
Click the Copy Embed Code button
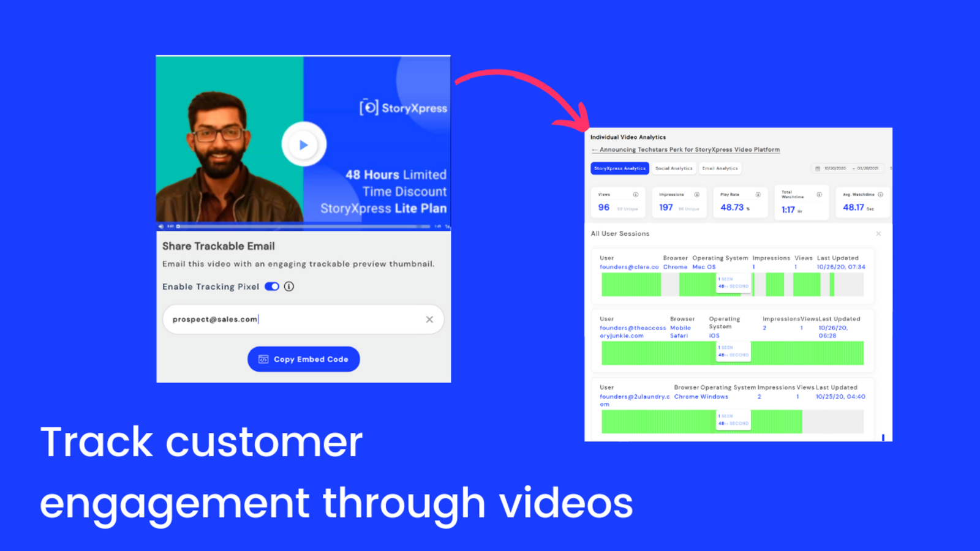[x=303, y=359]
